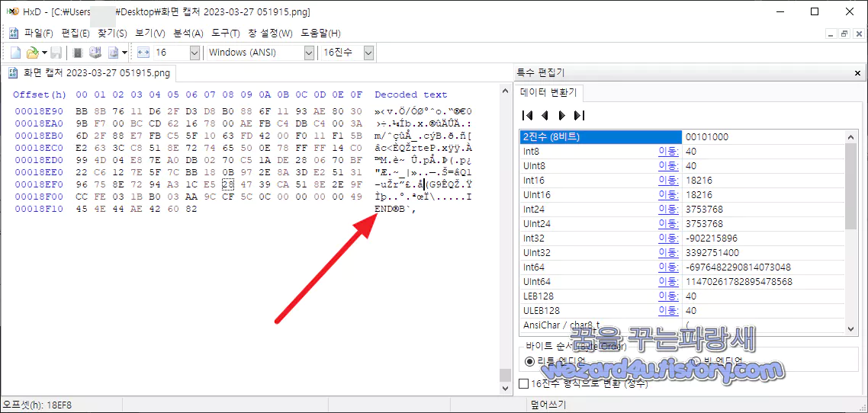Click hex view scroll down arrow
Image resolution: width=868 pixels, height=413 pixels.
(x=505, y=389)
